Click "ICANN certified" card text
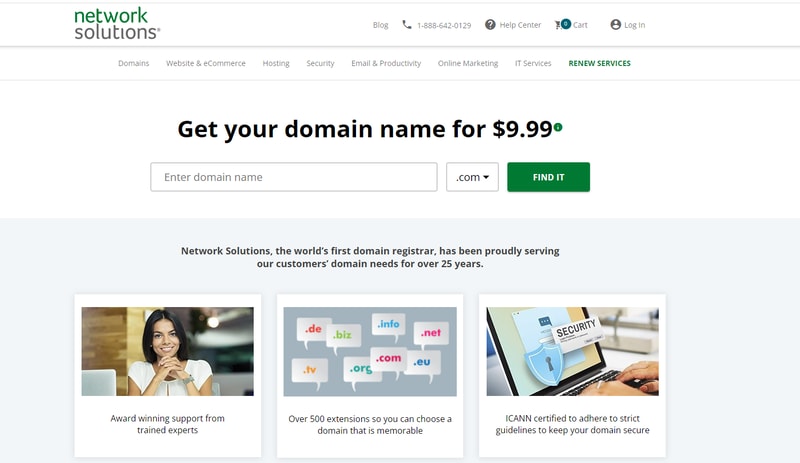 (572, 424)
